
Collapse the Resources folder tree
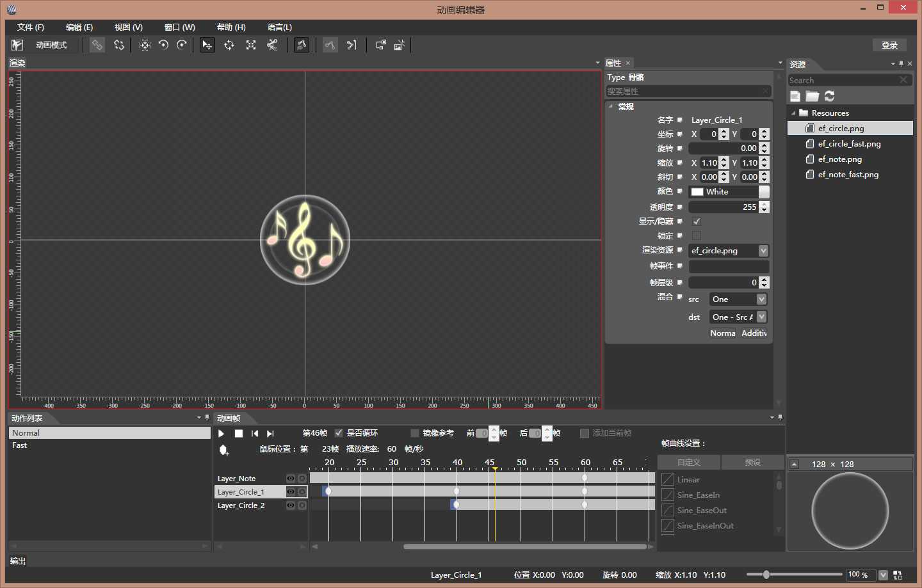793,113
